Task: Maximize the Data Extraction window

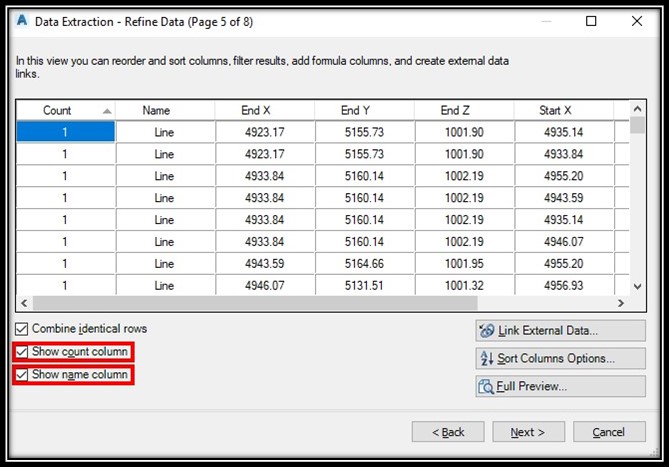Action: coord(591,21)
